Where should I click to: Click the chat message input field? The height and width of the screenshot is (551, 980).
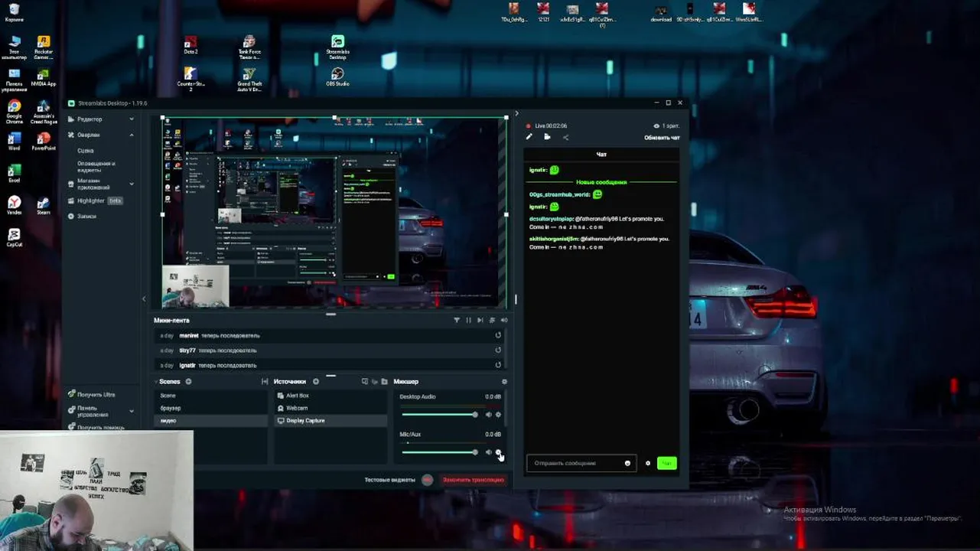pyautogui.click(x=581, y=463)
